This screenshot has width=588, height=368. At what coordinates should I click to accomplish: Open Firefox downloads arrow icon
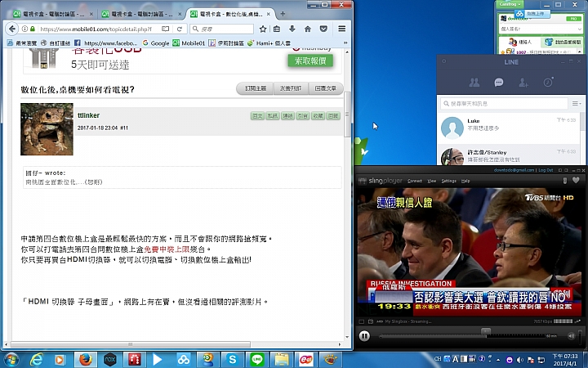point(292,29)
